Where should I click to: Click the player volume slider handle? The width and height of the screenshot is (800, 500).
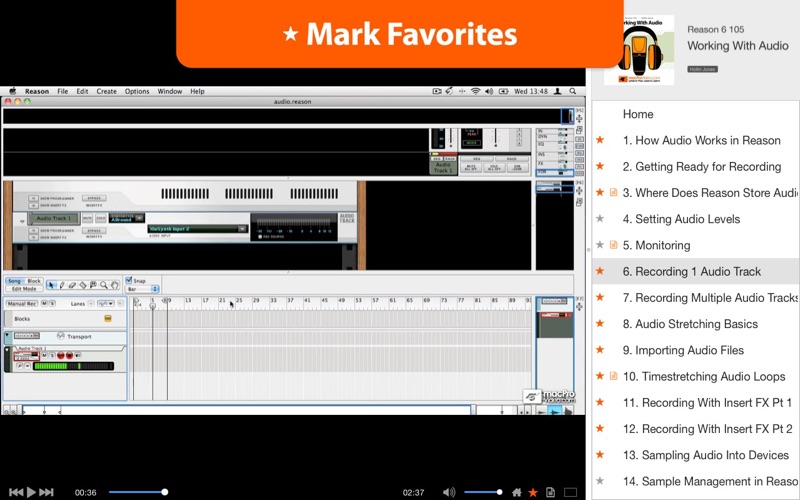point(499,492)
